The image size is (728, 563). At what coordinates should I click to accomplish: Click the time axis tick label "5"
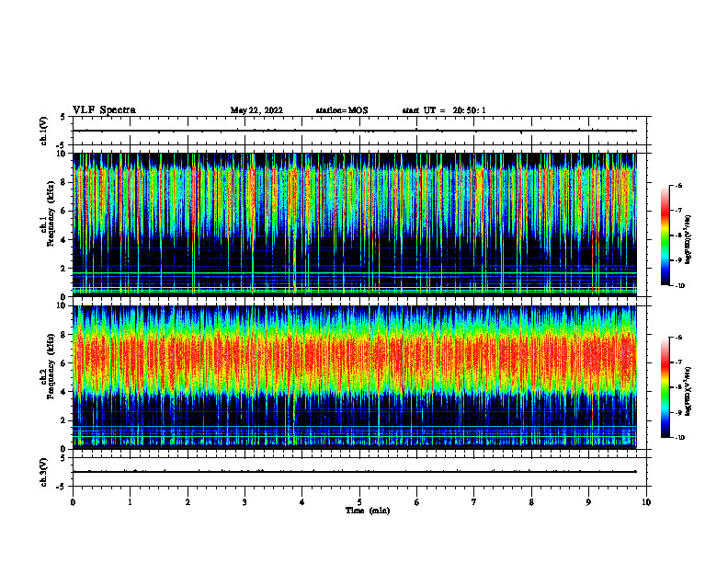pyautogui.click(x=359, y=502)
